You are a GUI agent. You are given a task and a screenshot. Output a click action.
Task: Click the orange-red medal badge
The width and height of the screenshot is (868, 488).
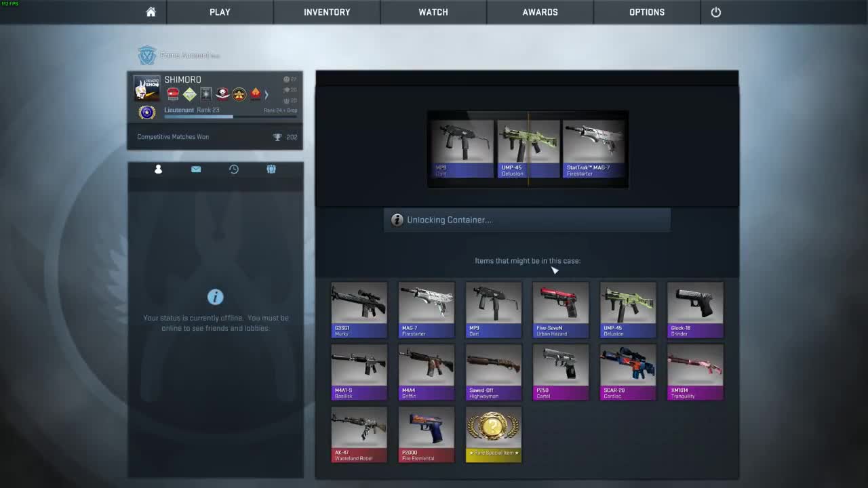(x=256, y=94)
